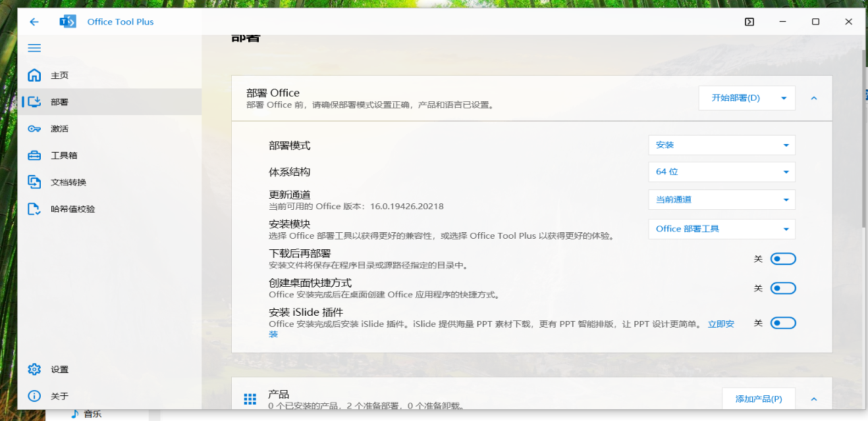Turn on 创建桌面快捷方式 switch
This screenshot has width=868, height=421.
click(x=783, y=288)
